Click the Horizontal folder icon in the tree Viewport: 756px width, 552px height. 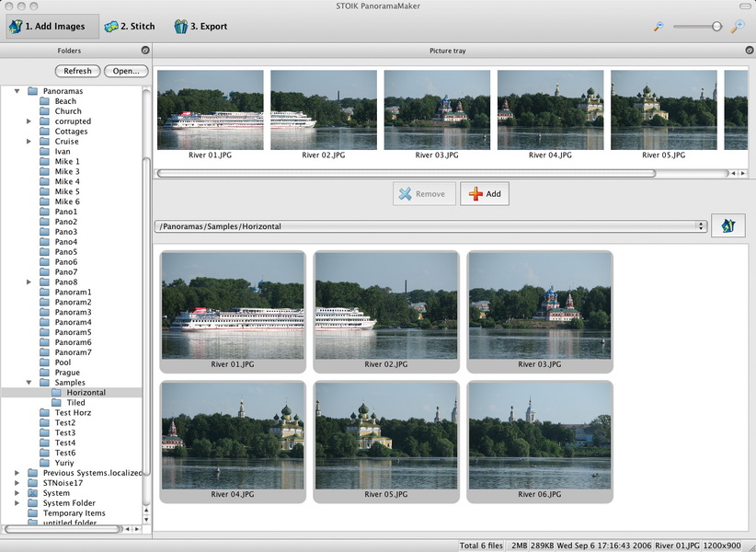point(56,393)
